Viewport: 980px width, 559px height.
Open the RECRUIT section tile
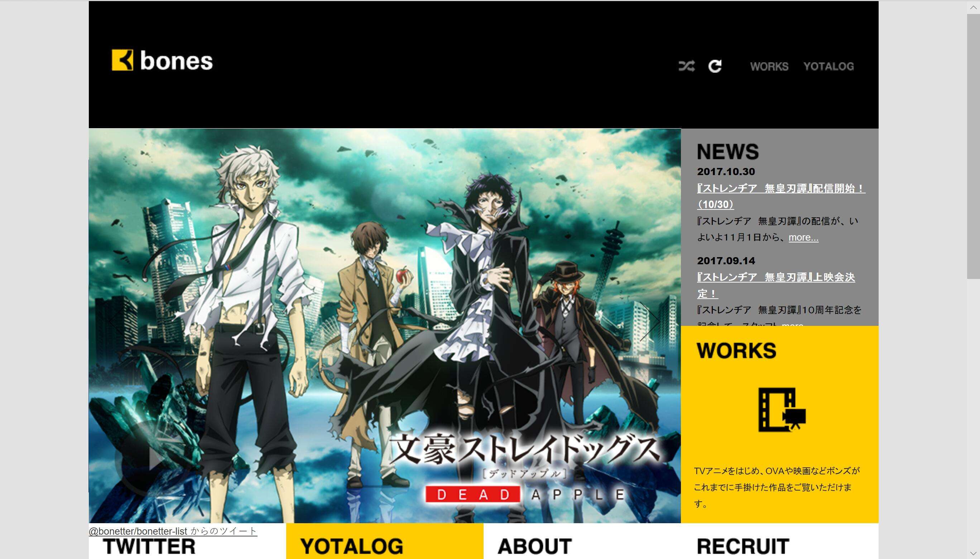pyautogui.click(x=779, y=541)
